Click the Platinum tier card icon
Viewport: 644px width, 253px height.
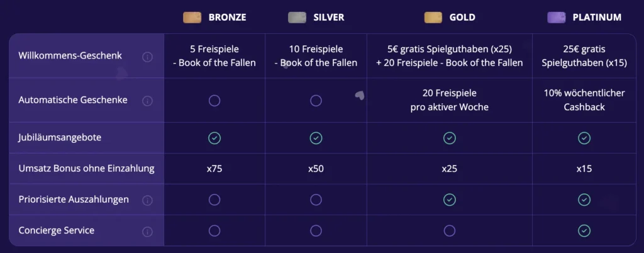[557, 18]
